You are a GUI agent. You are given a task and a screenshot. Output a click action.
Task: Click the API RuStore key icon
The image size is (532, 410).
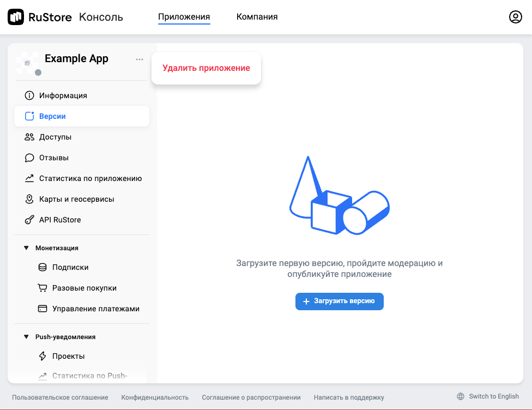pos(29,220)
